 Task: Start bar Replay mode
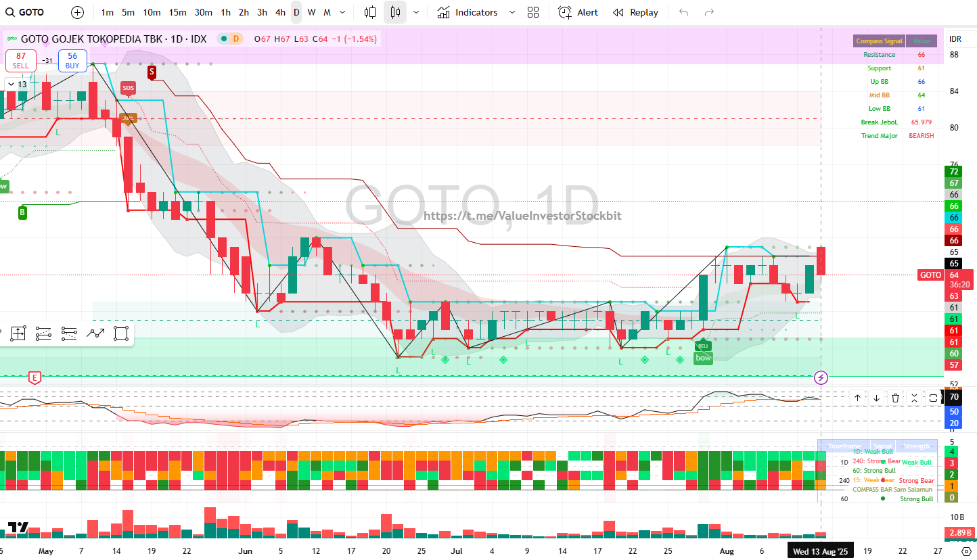click(x=635, y=12)
